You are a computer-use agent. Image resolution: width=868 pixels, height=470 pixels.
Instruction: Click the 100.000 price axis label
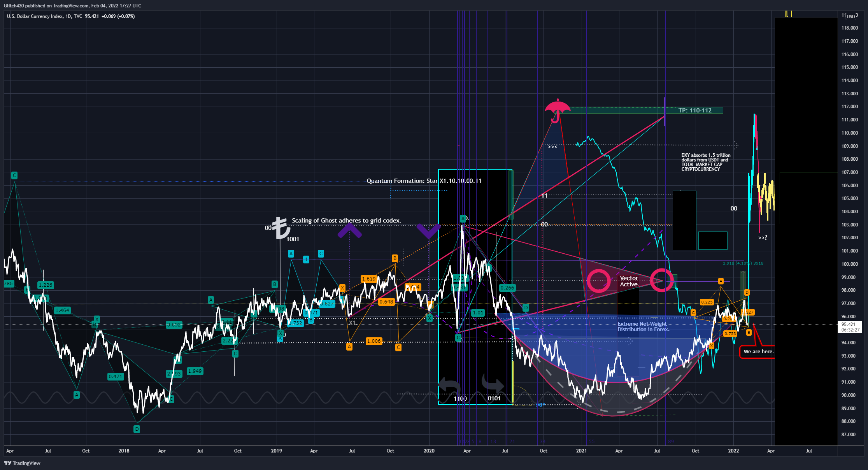coord(850,264)
